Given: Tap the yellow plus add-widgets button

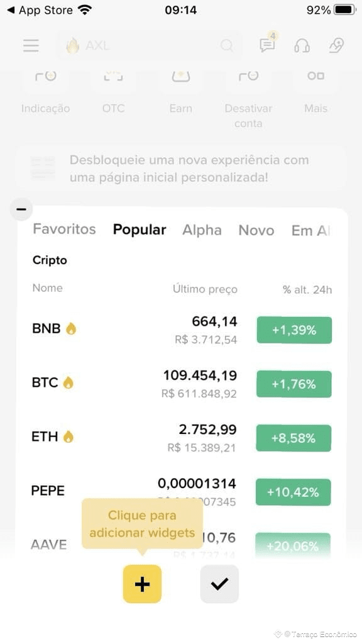Looking at the screenshot, I should pos(142,584).
